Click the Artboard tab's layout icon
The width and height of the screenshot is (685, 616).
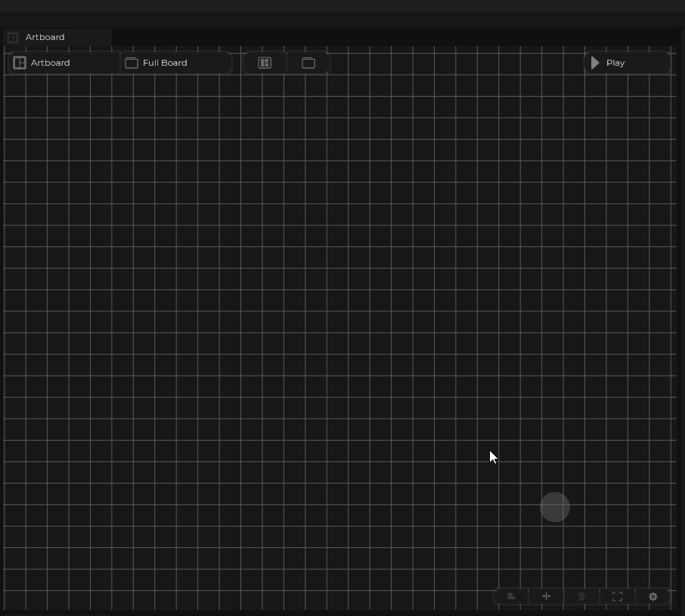[13, 37]
